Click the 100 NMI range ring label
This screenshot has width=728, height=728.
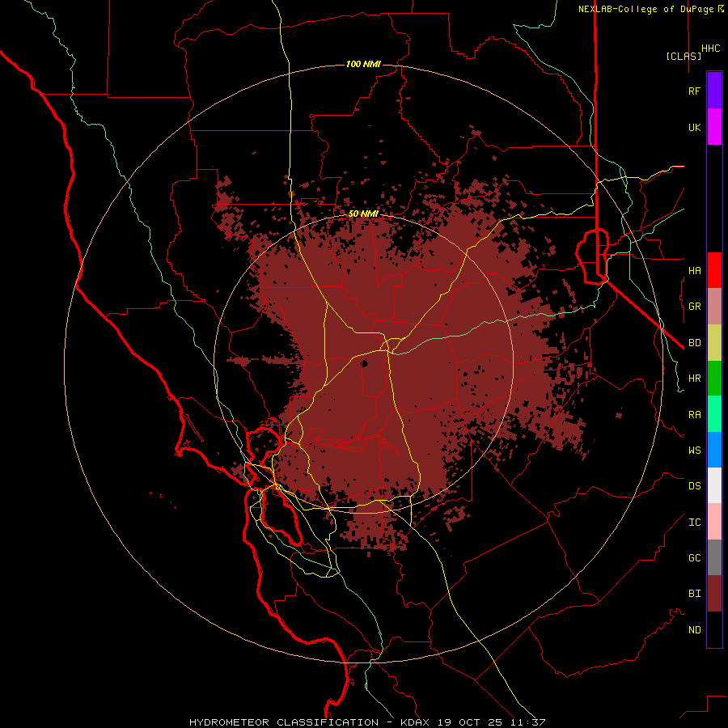pos(363,64)
